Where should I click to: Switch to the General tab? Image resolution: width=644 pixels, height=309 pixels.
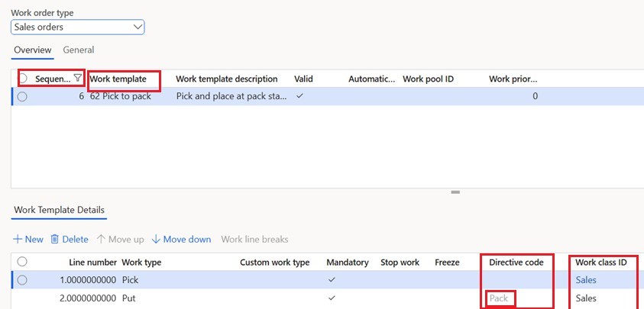[x=78, y=50]
